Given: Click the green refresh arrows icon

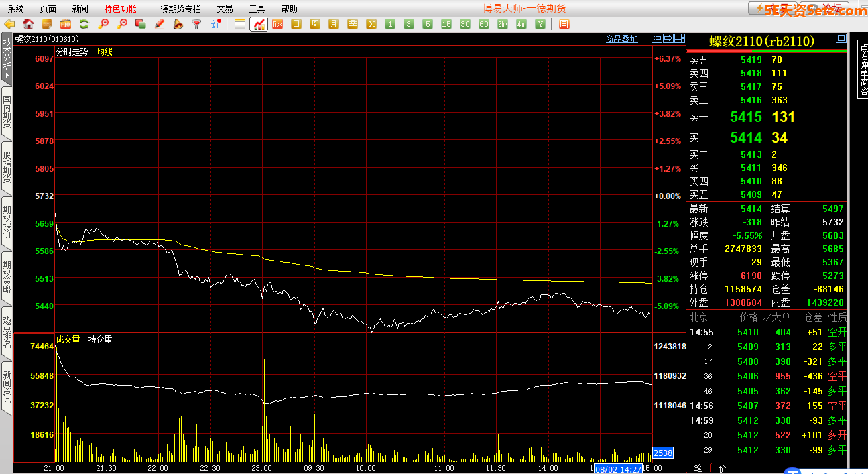Looking at the screenshot, I should click(x=84, y=24).
